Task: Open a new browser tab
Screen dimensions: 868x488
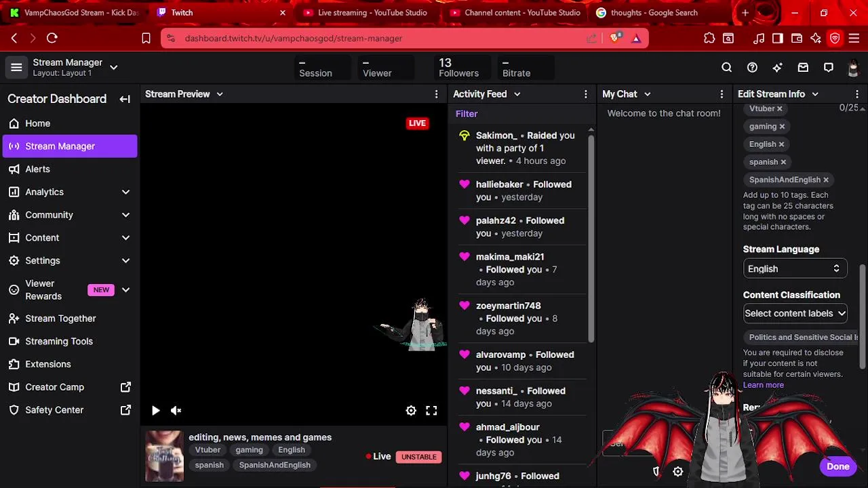Action: (745, 12)
